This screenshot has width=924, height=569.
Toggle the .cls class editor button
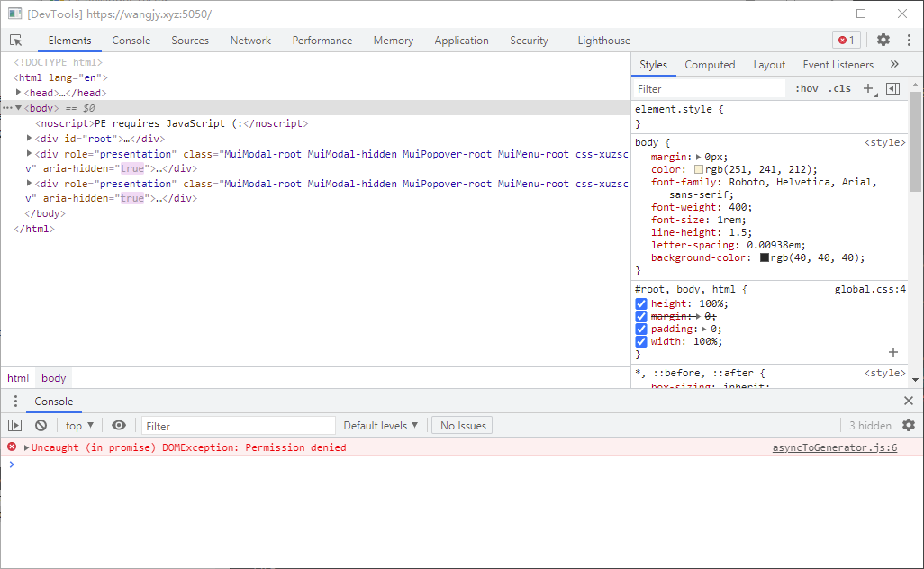coord(839,88)
